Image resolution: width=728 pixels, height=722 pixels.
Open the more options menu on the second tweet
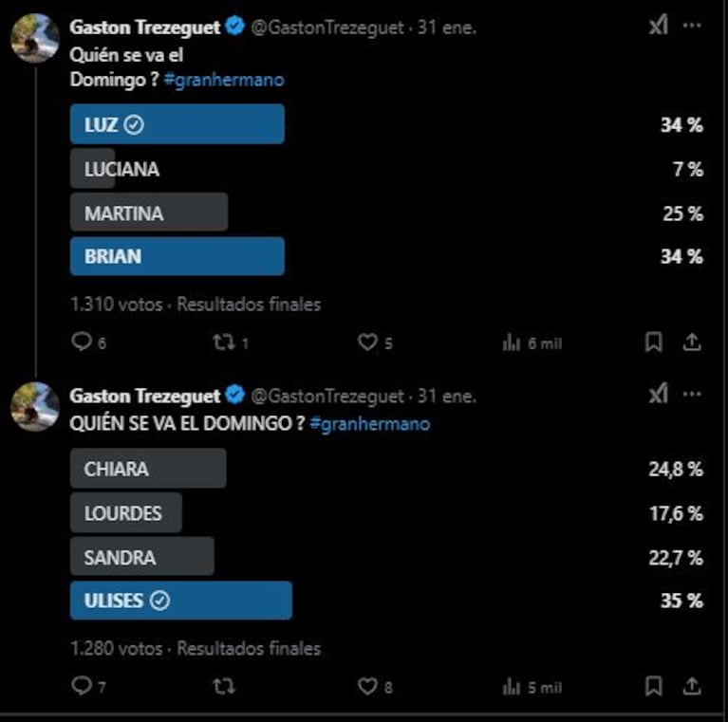point(692,395)
